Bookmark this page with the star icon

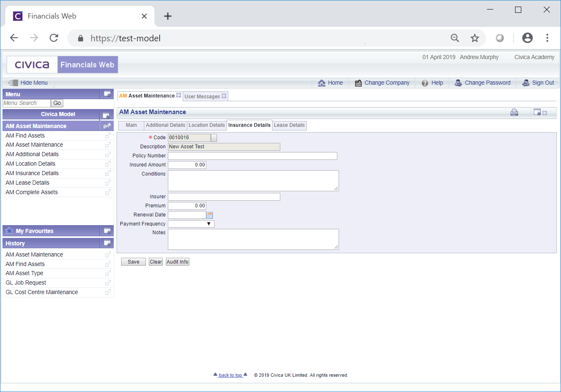[475, 38]
